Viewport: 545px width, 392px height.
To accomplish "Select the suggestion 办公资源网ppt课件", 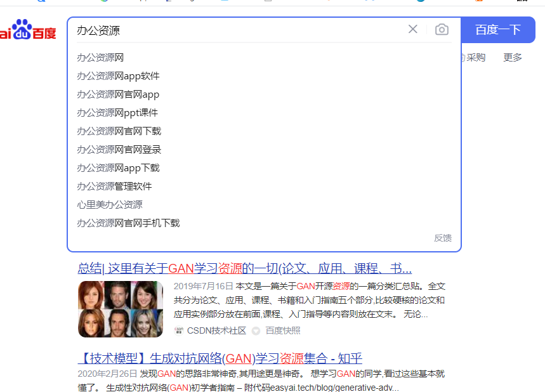I will pyautogui.click(x=117, y=113).
